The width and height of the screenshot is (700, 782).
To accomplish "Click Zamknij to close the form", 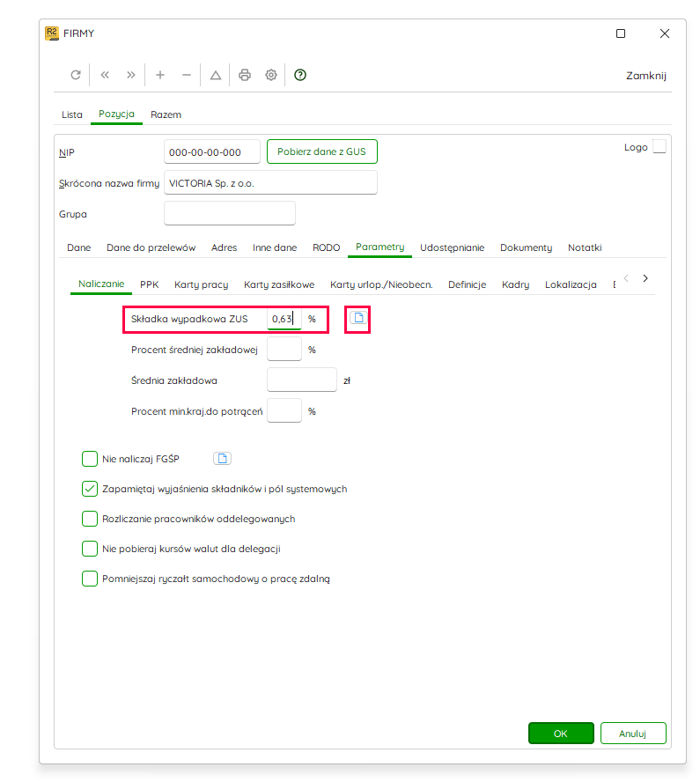I will [x=646, y=76].
